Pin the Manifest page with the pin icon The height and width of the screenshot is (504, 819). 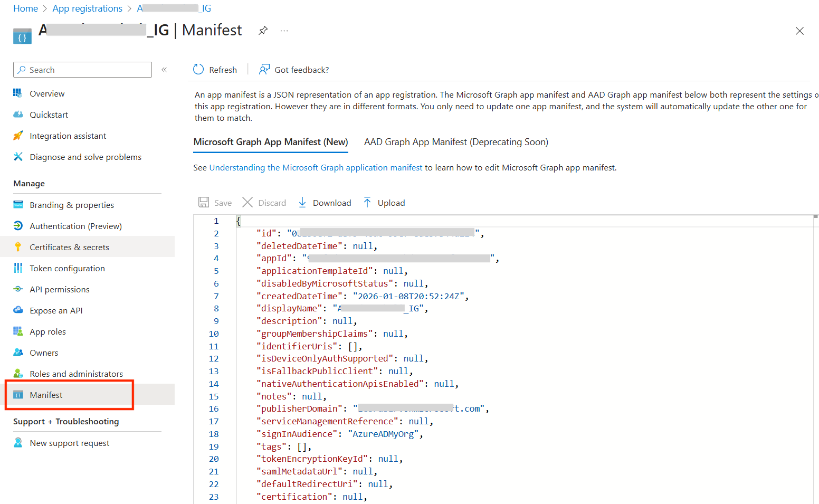(x=263, y=31)
